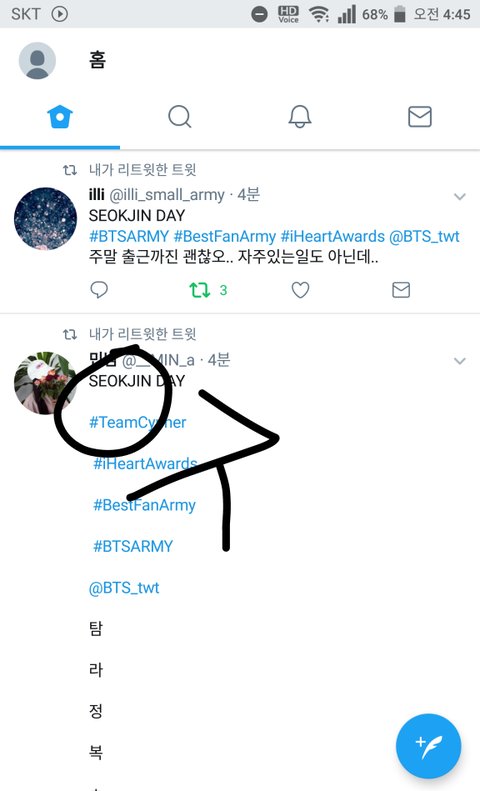Open the notifications bell tab

[299, 117]
